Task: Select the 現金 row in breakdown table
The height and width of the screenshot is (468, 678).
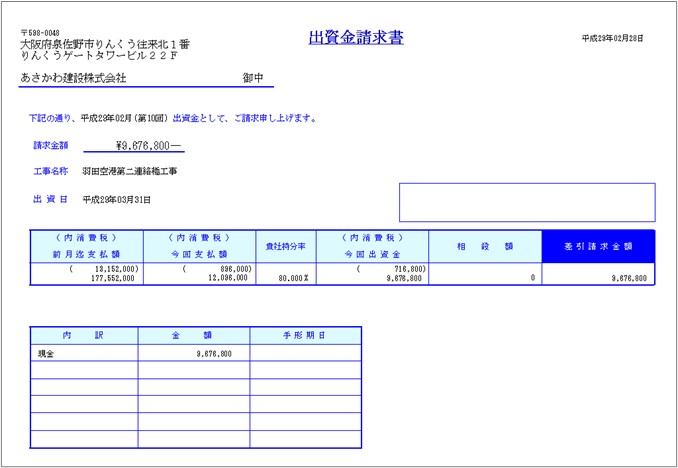Action: 84,353
